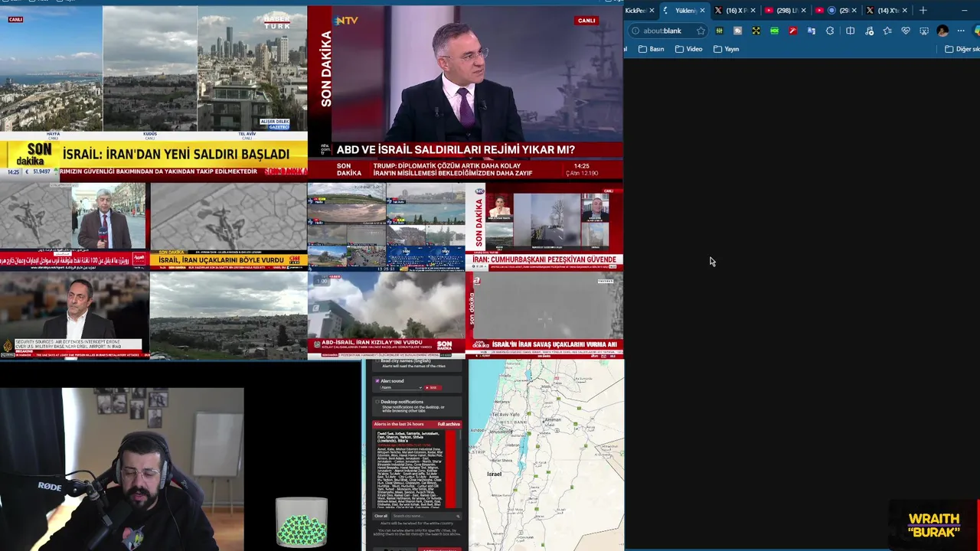Screen dimensions: 980x551
Task: Open the Extensions puzzle icon
Action: point(830,31)
